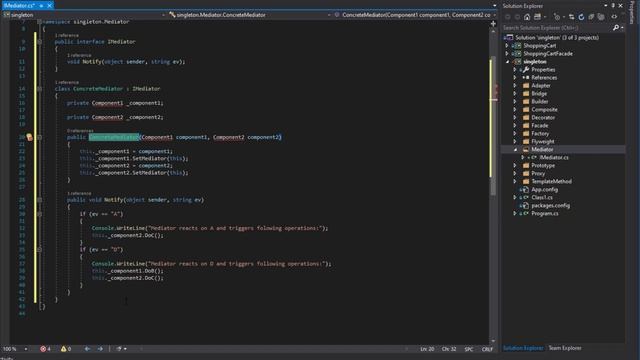
Task: Click the Pending Changes Filter icon
Action: (557, 17)
